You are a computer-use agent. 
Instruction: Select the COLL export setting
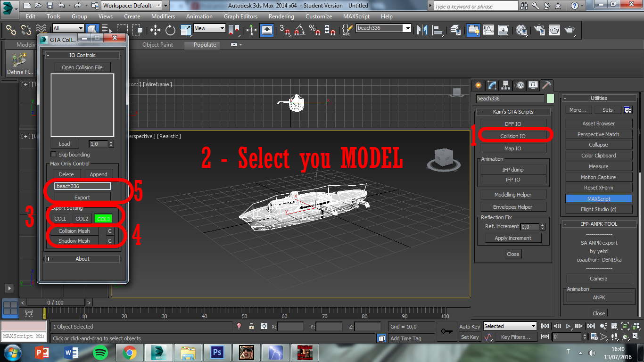click(60, 219)
